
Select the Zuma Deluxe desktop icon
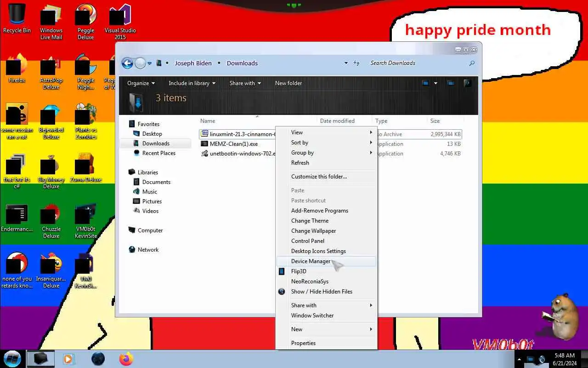(x=86, y=168)
